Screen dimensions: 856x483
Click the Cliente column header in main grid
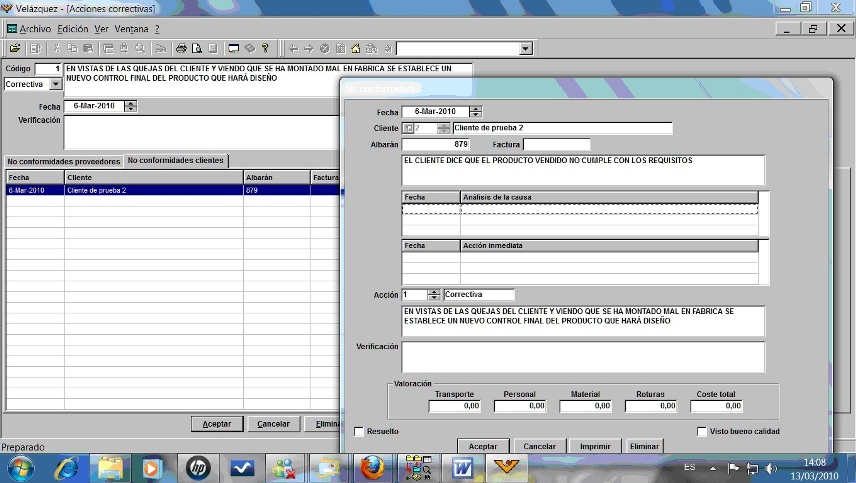[x=154, y=177]
